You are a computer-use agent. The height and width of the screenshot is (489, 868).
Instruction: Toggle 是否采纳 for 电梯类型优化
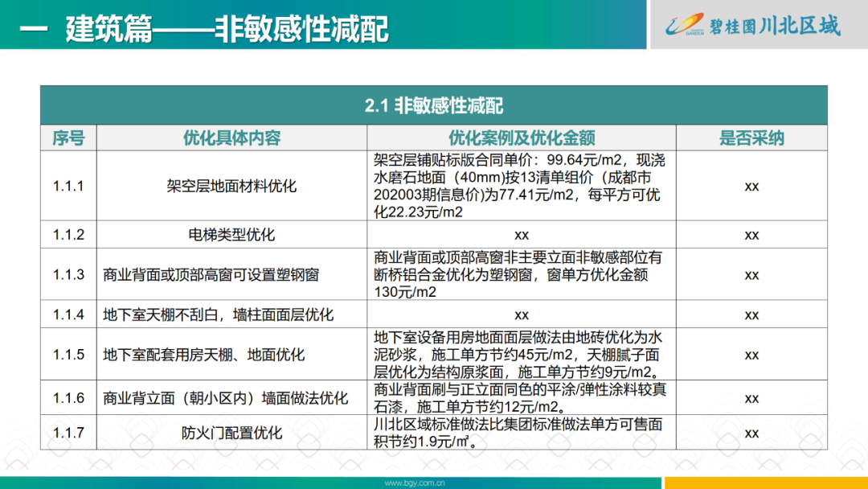(x=751, y=234)
